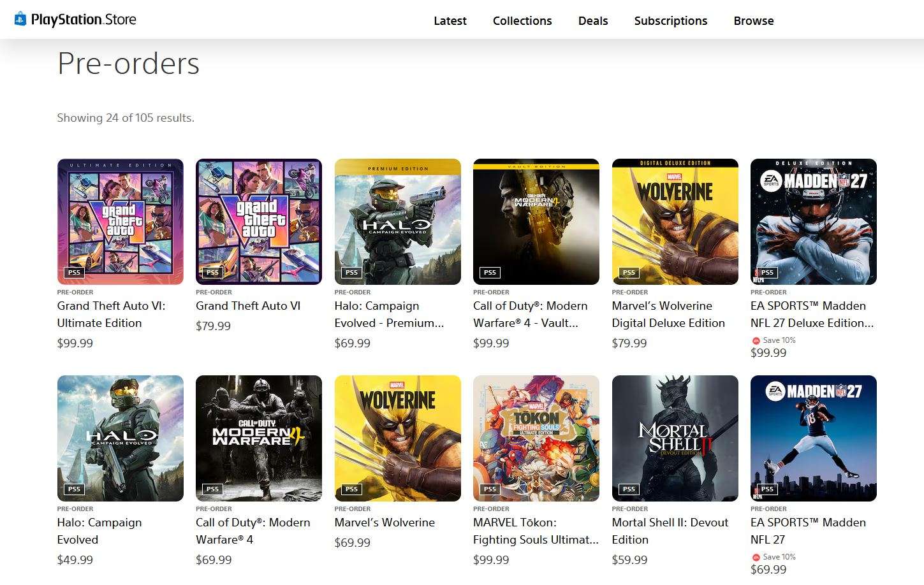Click PS5 badge on Mortal Shell II cover

pos(629,489)
